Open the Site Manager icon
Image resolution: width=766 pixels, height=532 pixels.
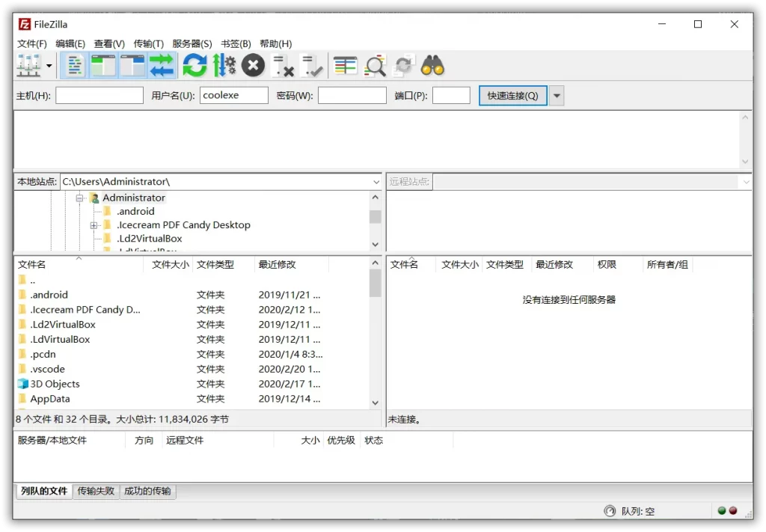pos(28,65)
